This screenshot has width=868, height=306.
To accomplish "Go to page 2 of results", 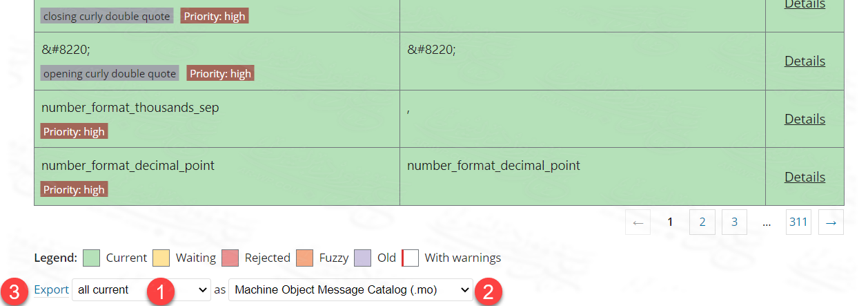I will (x=702, y=222).
